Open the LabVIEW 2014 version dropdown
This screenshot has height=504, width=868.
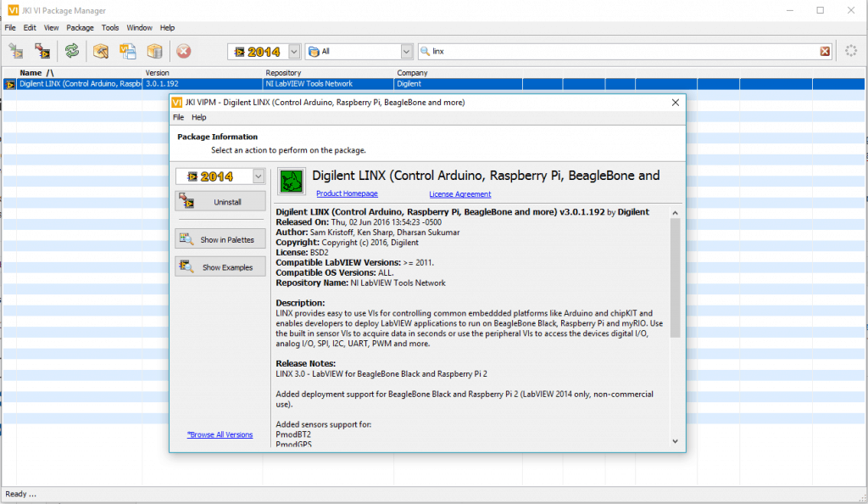tap(292, 51)
